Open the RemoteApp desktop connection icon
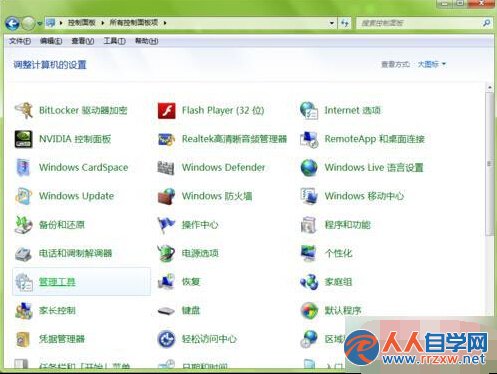This screenshot has height=374, width=497. [309, 139]
